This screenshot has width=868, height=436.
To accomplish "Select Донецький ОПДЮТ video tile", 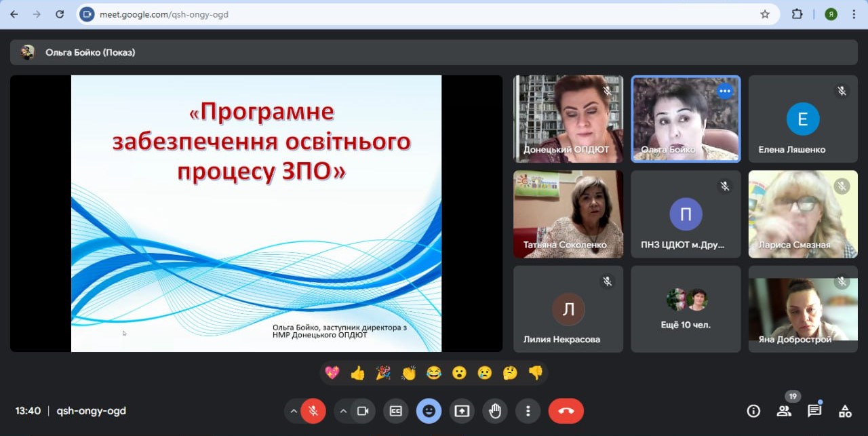I will click(568, 119).
